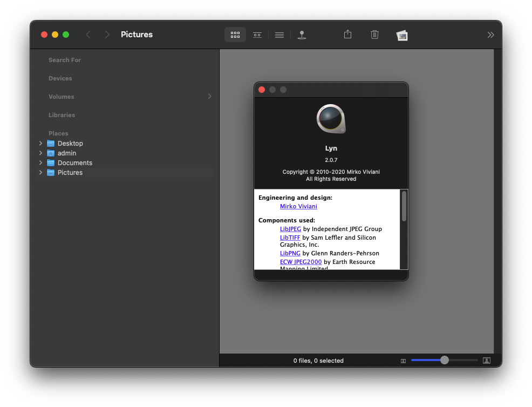532x407 pixels.
Task: Adjust the thumbnail size slider
Action: point(444,360)
